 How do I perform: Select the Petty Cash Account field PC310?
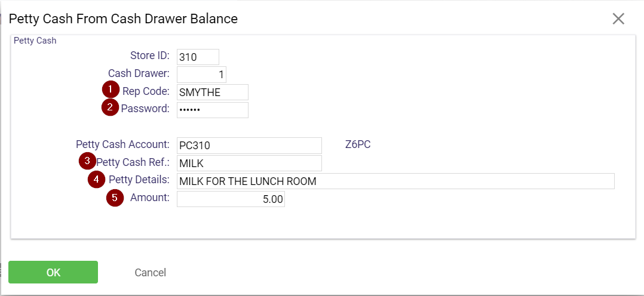(249, 146)
